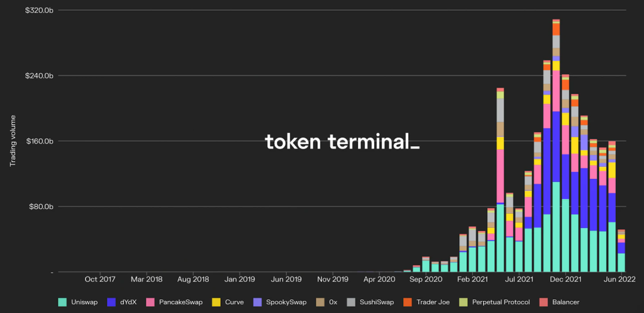Click the last short bar at Jun 2022
The image size is (644, 313).
tap(621, 251)
